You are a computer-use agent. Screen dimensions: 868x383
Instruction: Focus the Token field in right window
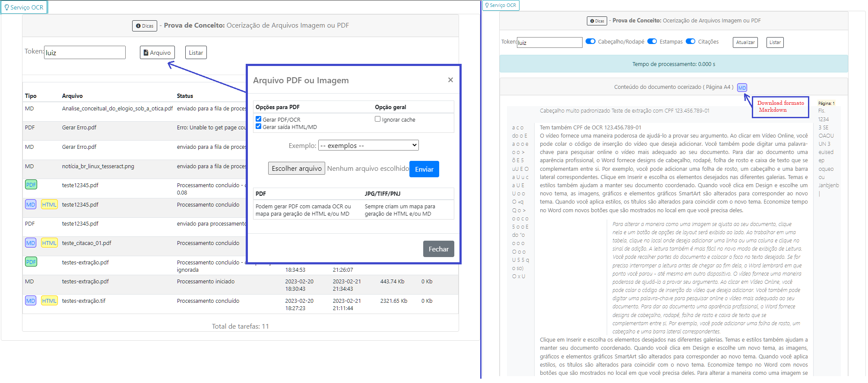coord(549,42)
